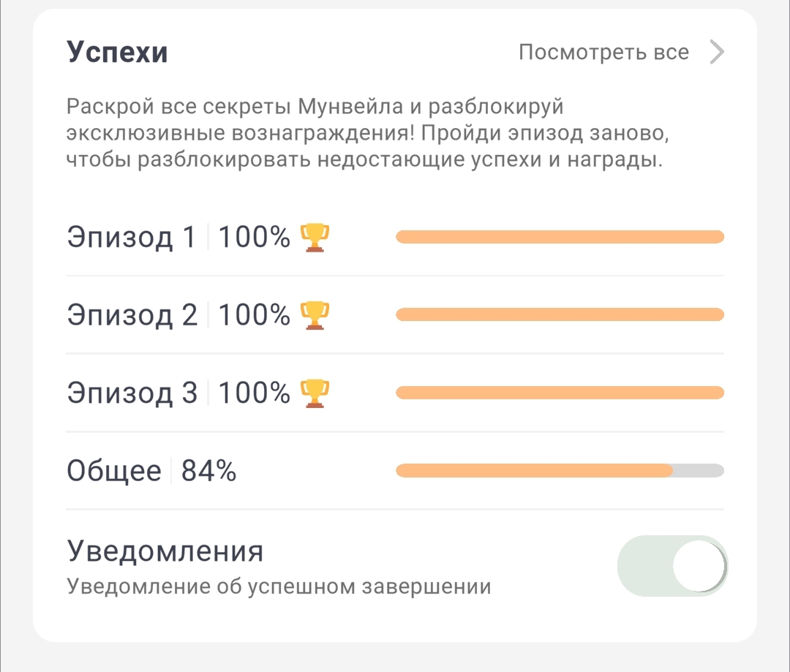Viewport: 790px width, 672px height.
Task: Click the Общее 84% progress bar
Action: 560,471
